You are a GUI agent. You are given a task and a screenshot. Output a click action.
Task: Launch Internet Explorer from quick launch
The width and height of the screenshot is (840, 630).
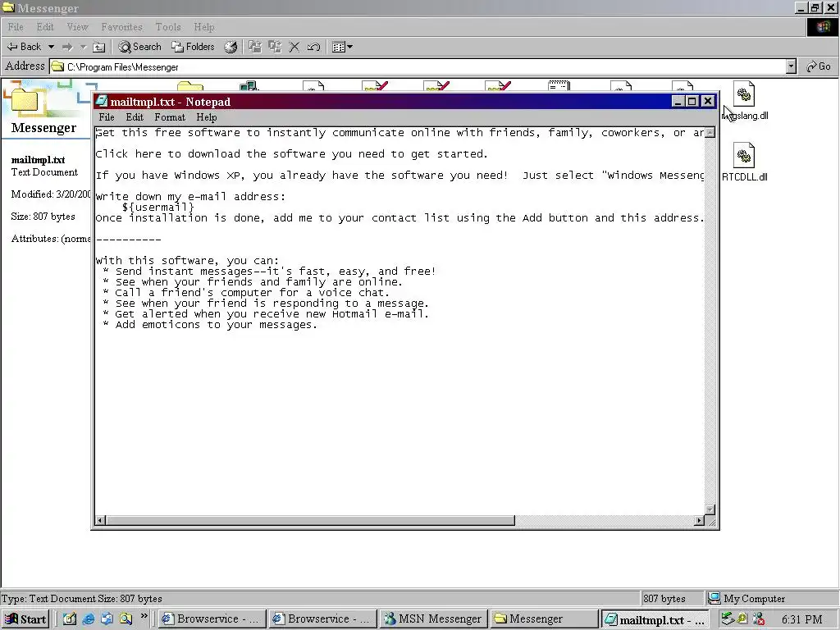[x=89, y=619]
